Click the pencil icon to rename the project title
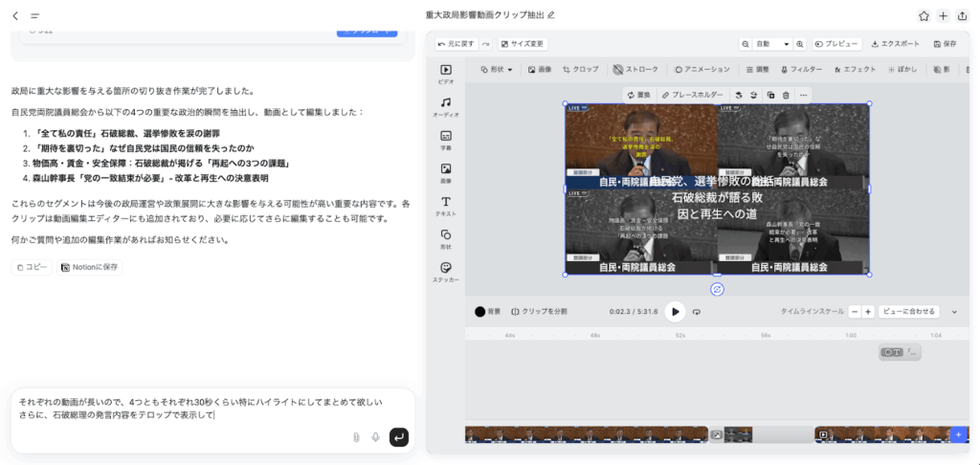The width and height of the screenshot is (980, 465). pyautogui.click(x=550, y=15)
